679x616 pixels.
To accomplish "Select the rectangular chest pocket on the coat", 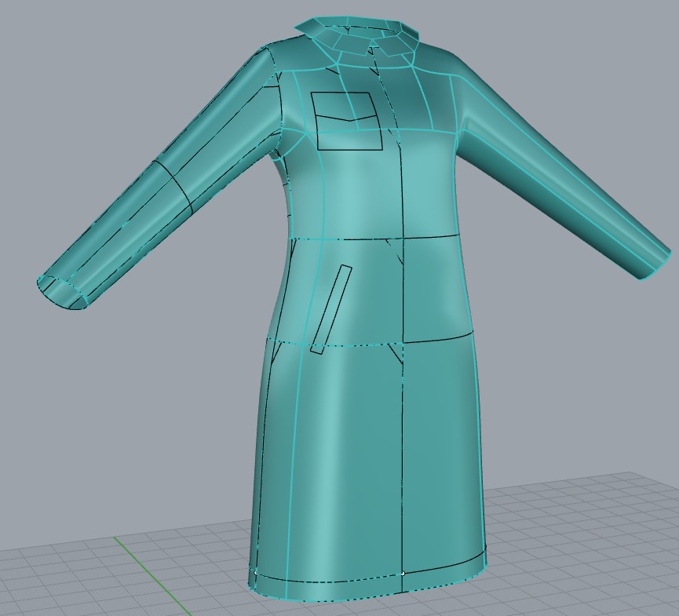I will 347,121.
